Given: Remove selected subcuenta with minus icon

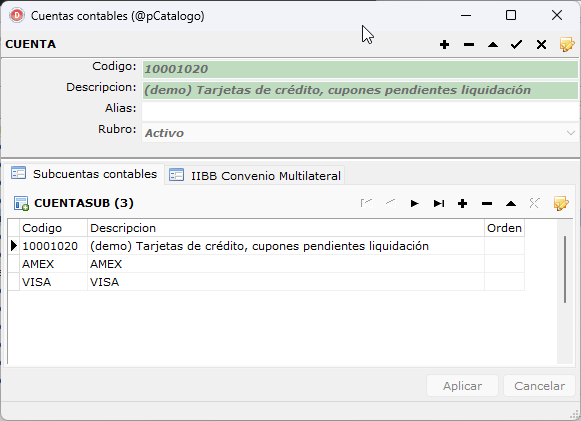Looking at the screenshot, I should coord(487,203).
